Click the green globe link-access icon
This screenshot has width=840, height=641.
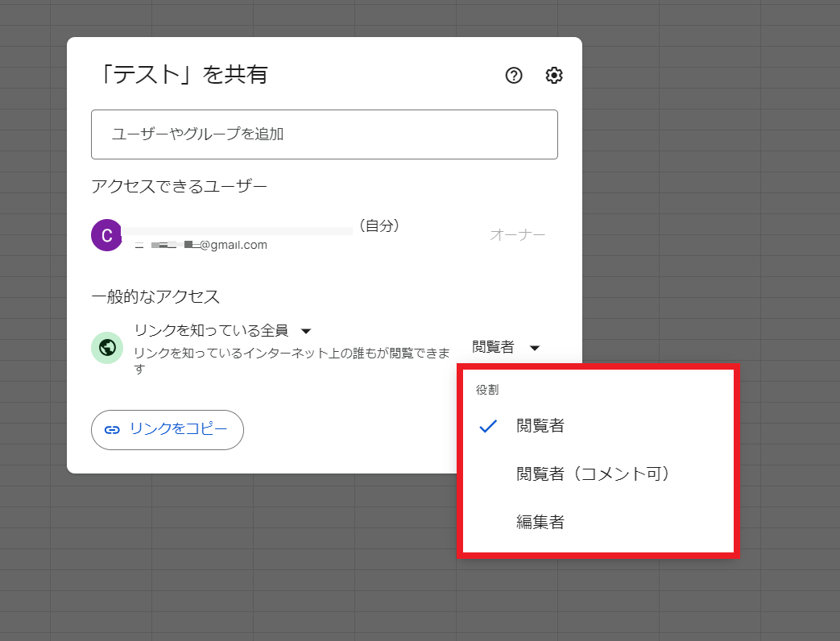click(106, 348)
